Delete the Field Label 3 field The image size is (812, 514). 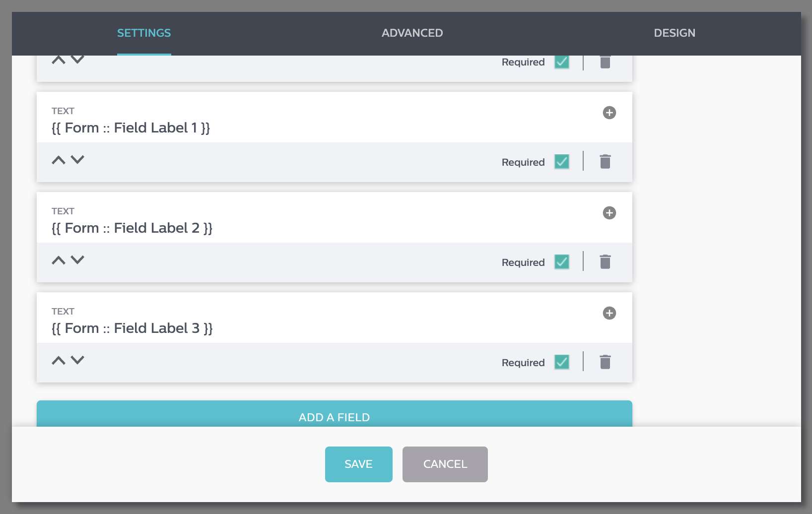coord(605,362)
